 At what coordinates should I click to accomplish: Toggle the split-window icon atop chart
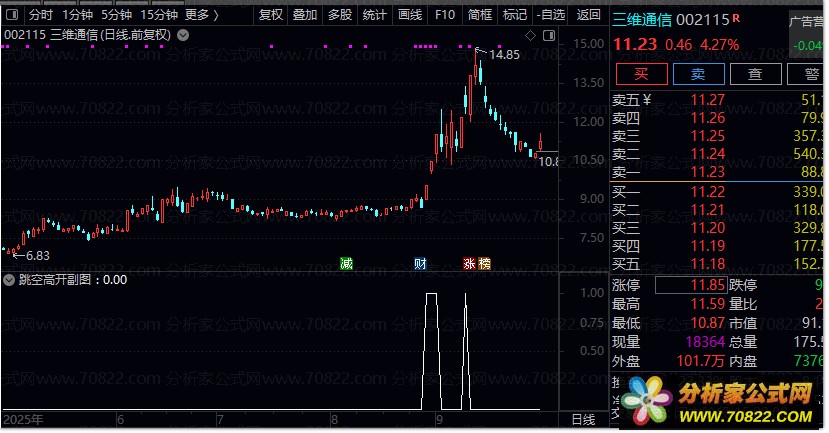549,35
